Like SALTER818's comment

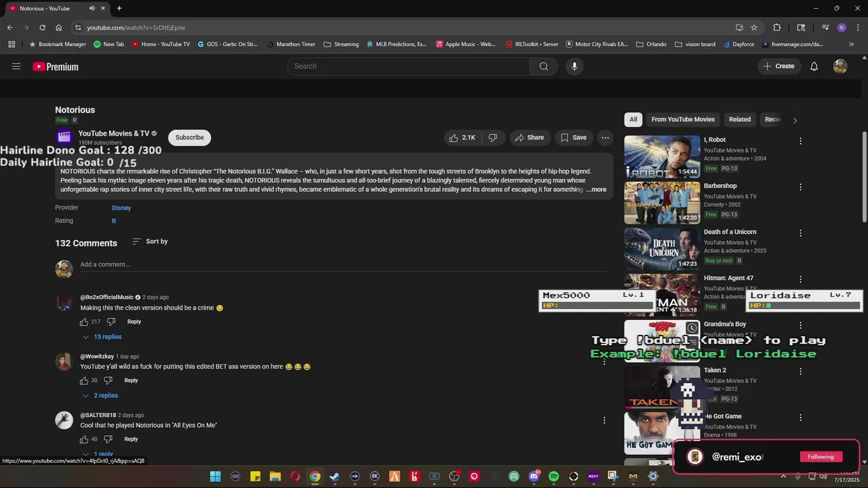pyautogui.click(x=84, y=439)
